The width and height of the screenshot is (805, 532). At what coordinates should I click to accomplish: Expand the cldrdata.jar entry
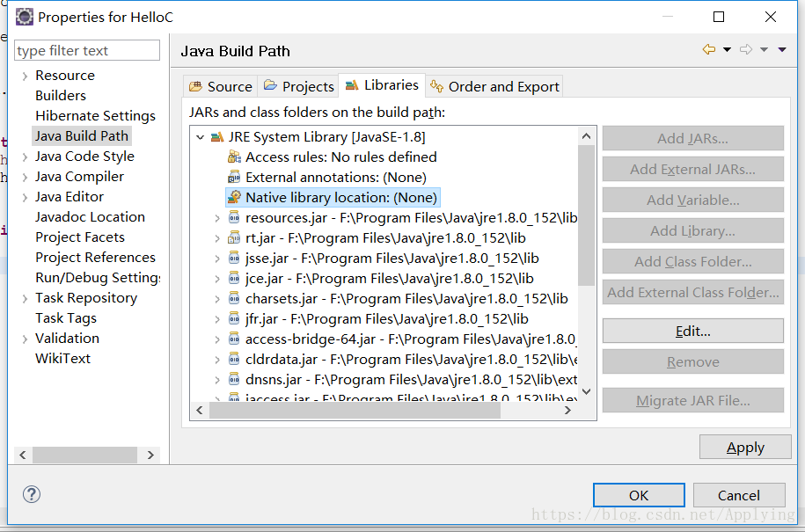pyautogui.click(x=217, y=360)
